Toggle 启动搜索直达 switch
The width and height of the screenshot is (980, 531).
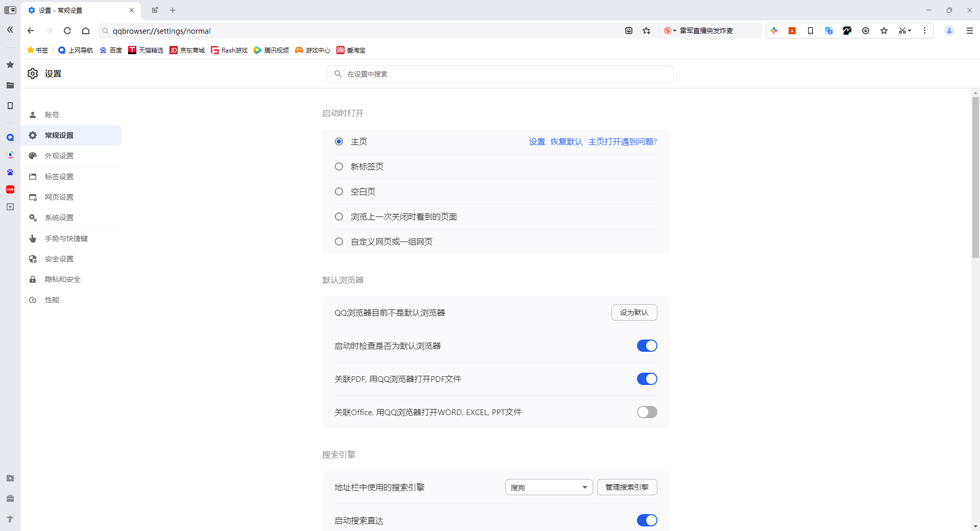coord(647,520)
